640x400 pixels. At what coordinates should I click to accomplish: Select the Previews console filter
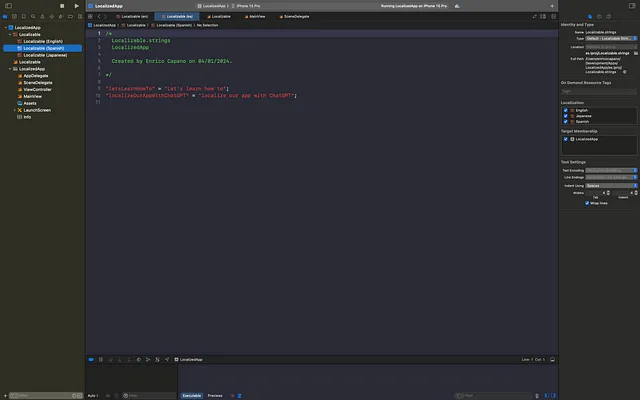pyautogui.click(x=215, y=396)
